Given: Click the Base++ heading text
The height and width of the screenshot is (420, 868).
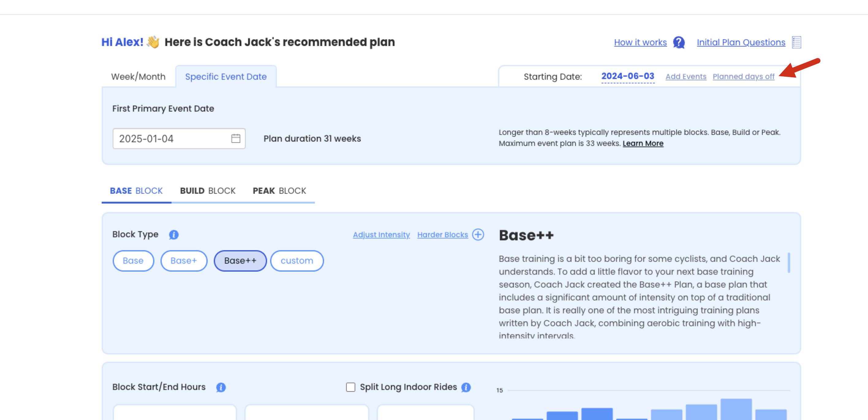Looking at the screenshot, I should coord(526,235).
